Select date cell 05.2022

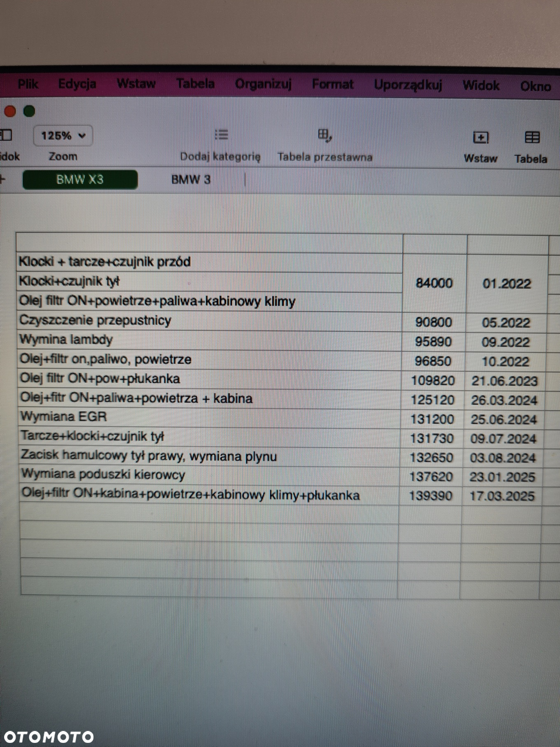(506, 323)
